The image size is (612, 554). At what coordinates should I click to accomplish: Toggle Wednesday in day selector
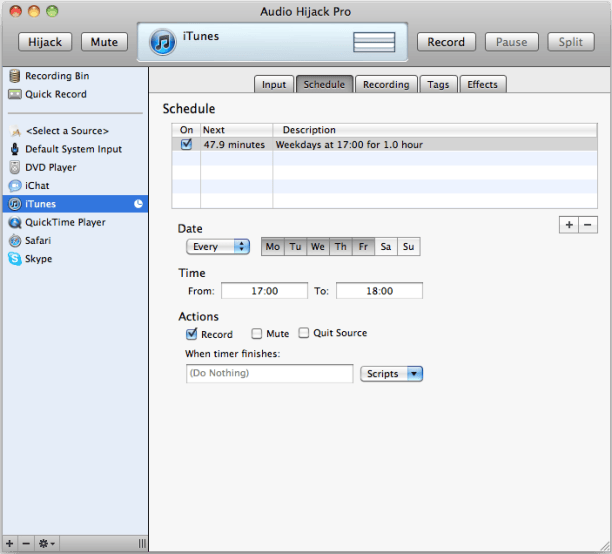click(x=318, y=246)
